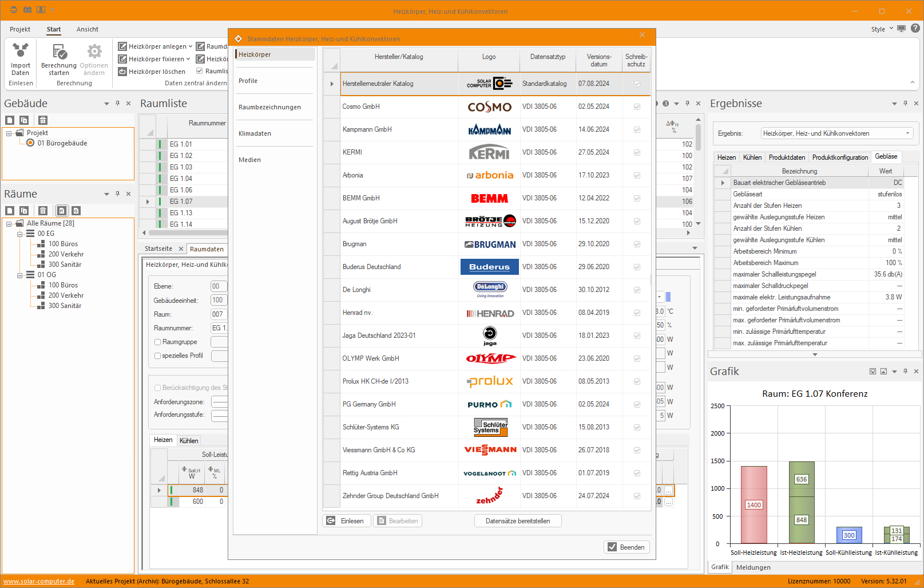Open Heizkörper anlegen dropdown

click(x=191, y=46)
